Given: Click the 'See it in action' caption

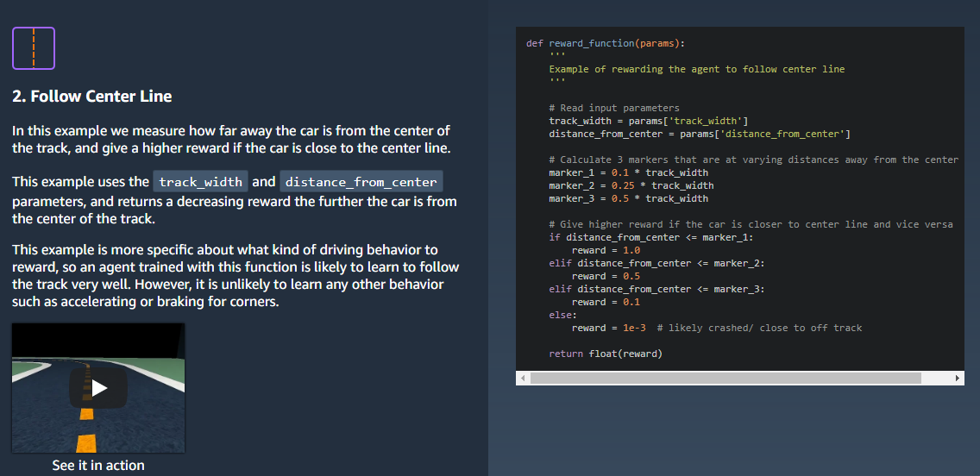Looking at the screenshot, I should 98,466.
